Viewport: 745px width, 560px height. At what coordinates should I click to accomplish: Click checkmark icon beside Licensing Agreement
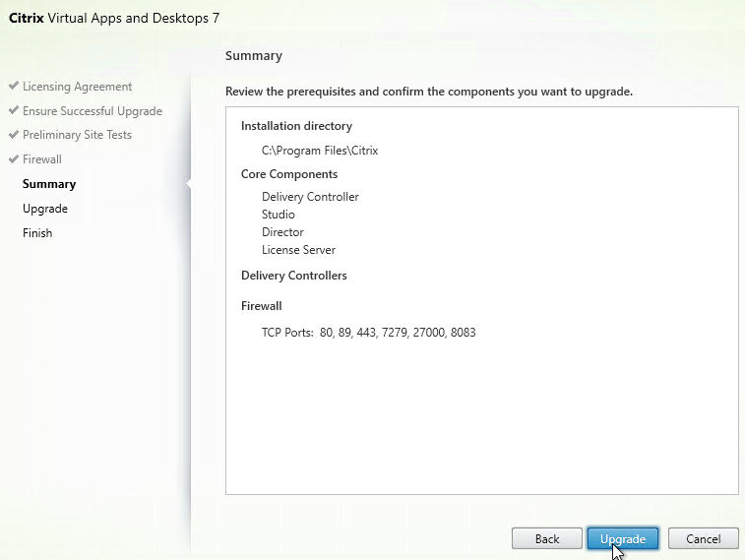[14, 86]
